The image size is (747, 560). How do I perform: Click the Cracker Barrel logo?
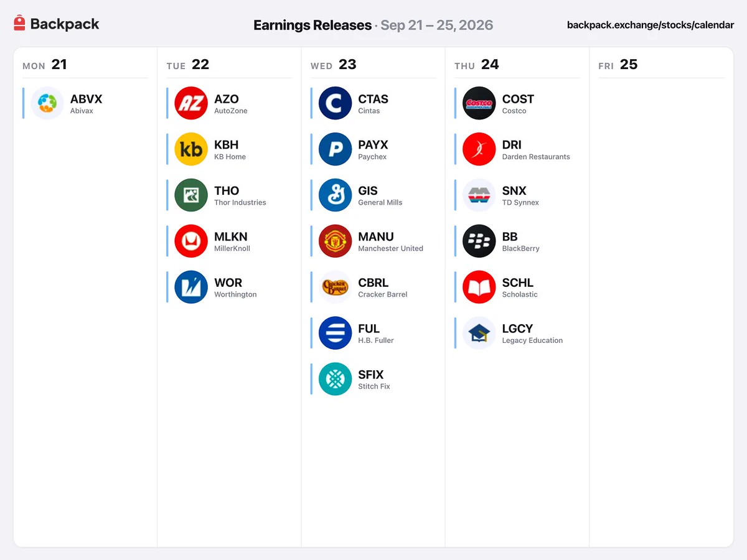pyautogui.click(x=336, y=287)
